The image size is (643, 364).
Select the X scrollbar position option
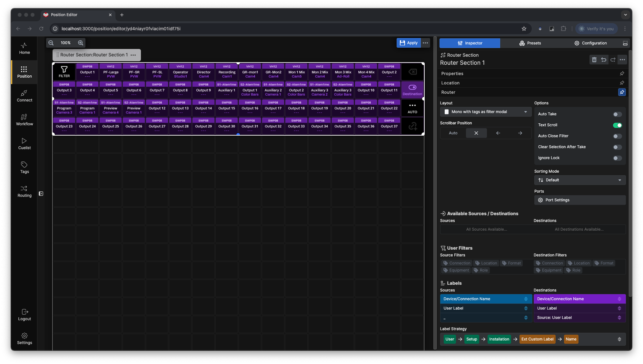(476, 133)
